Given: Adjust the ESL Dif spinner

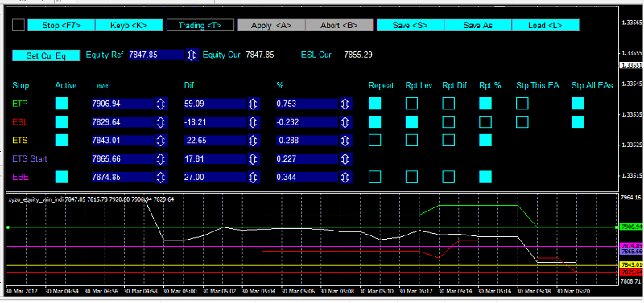Looking at the screenshot, I should click(254, 122).
